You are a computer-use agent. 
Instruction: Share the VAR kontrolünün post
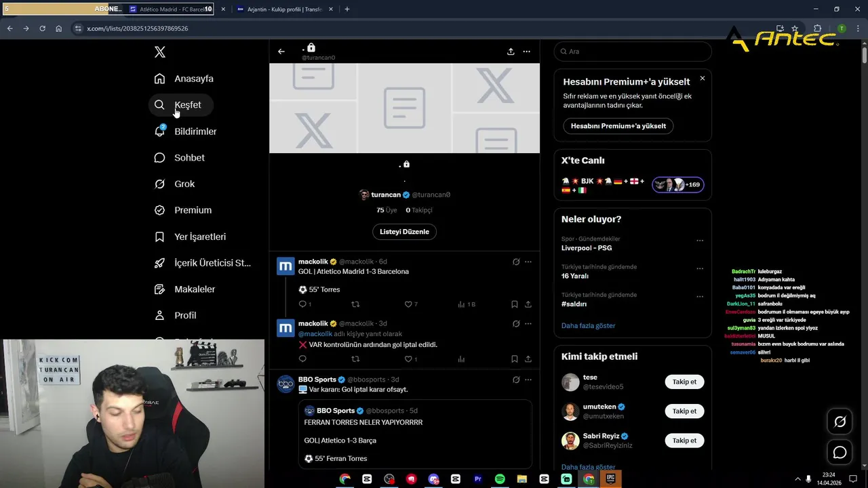click(528, 359)
